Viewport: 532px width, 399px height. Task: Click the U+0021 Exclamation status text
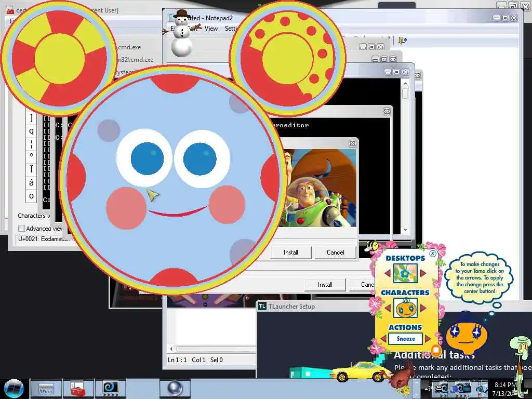point(44,239)
